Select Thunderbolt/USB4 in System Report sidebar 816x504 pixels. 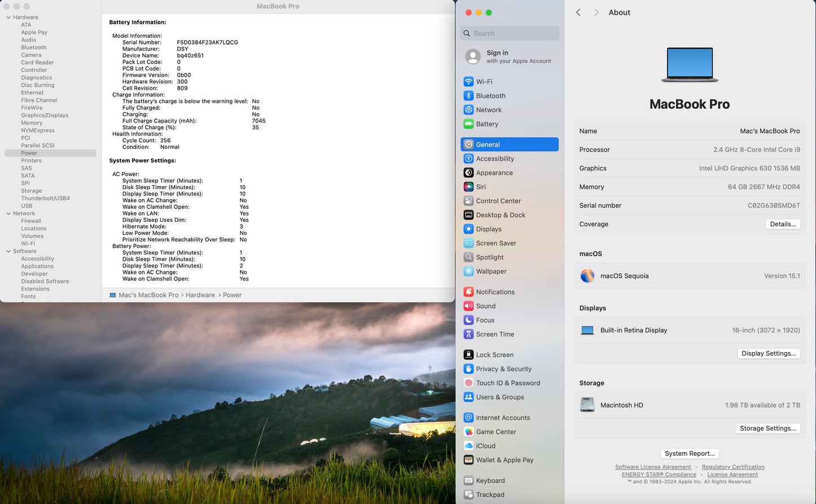tap(45, 198)
